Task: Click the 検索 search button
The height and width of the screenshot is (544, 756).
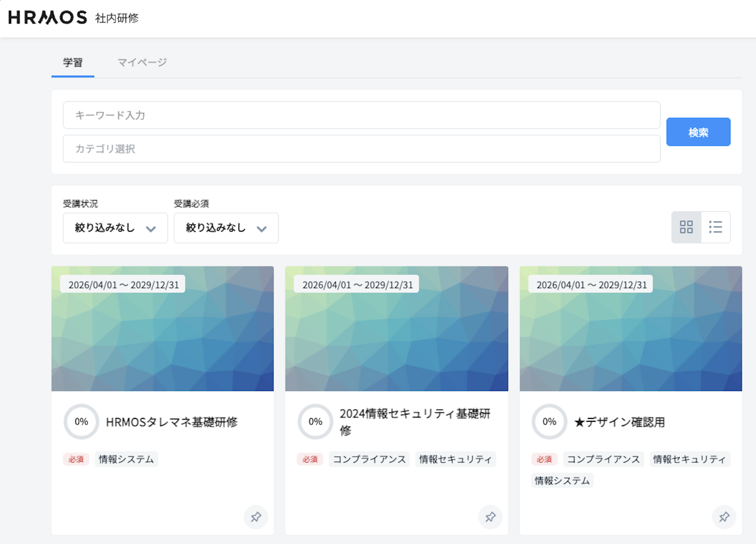Action: pos(698,132)
